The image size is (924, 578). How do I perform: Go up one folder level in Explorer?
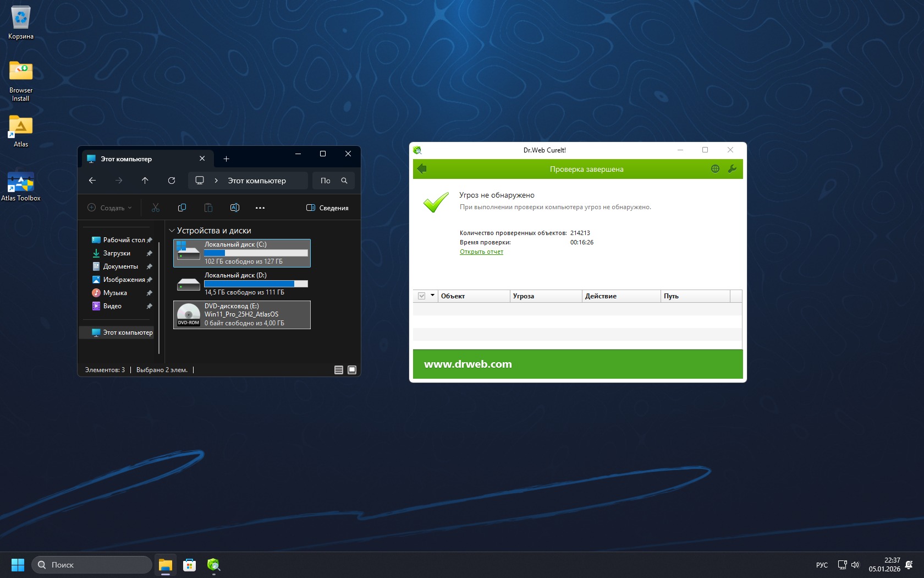[145, 181]
